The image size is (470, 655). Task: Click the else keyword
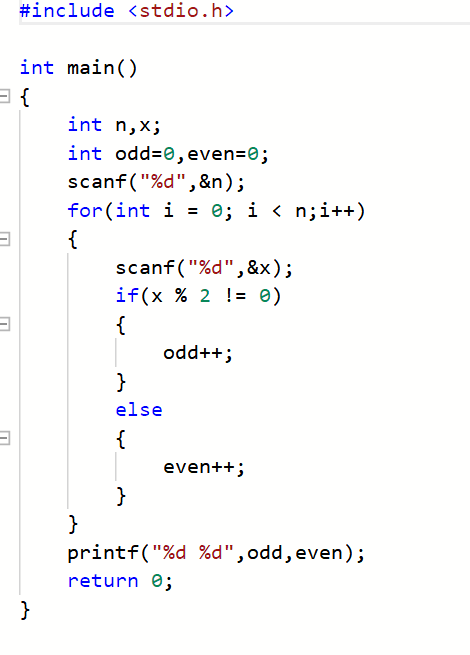pyautogui.click(x=139, y=410)
